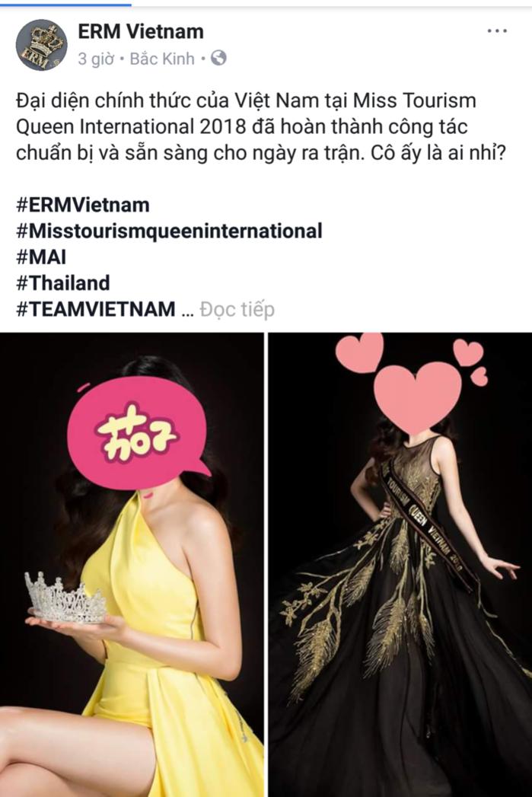Image resolution: width=532 pixels, height=797 pixels.
Task: Expand post text with Đọc tiếp
Action: click(237, 310)
